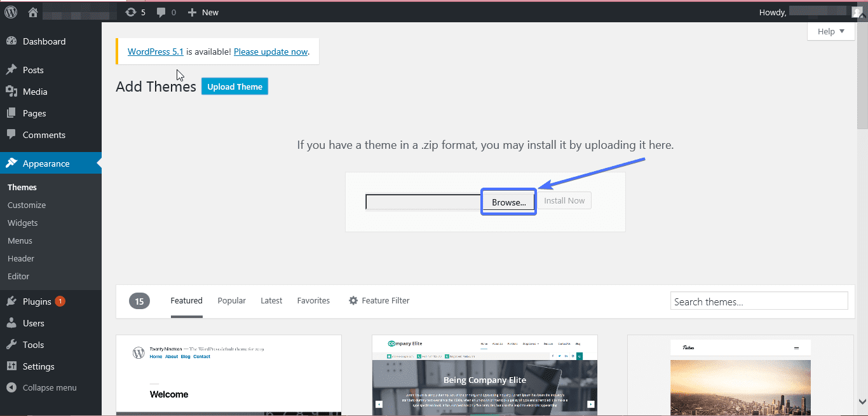Open user avatar next to Howdy
The image size is (868, 416).
coord(857,12)
